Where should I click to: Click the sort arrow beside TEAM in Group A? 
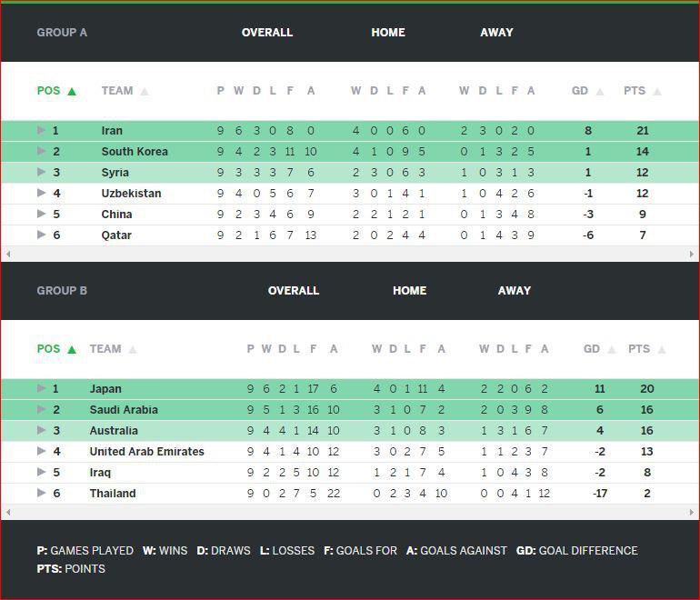pos(145,91)
